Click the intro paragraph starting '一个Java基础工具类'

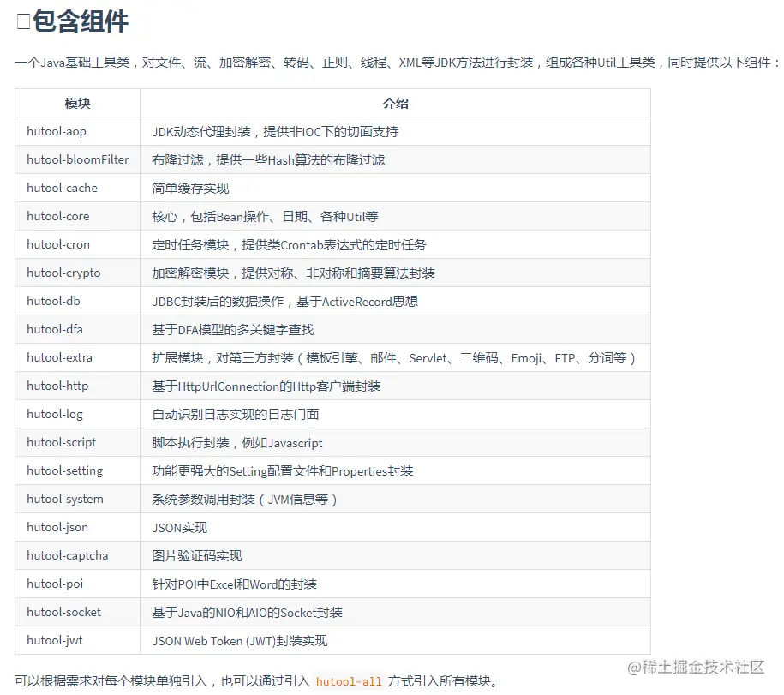(398, 63)
